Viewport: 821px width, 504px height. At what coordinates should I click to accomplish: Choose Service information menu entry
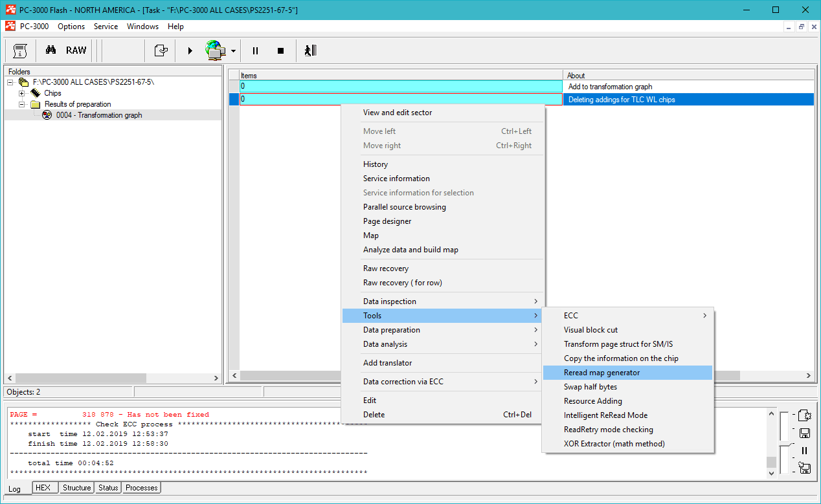pos(444,179)
